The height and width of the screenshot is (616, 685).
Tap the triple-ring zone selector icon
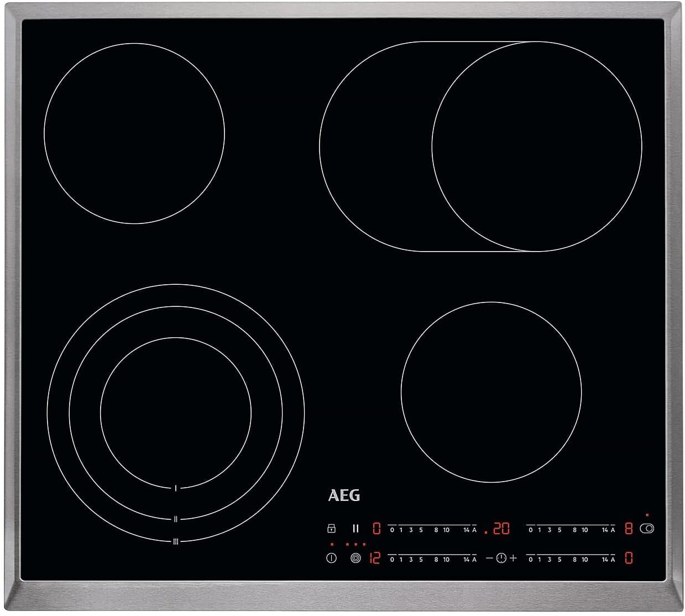pyautogui.click(x=356, y=558)
